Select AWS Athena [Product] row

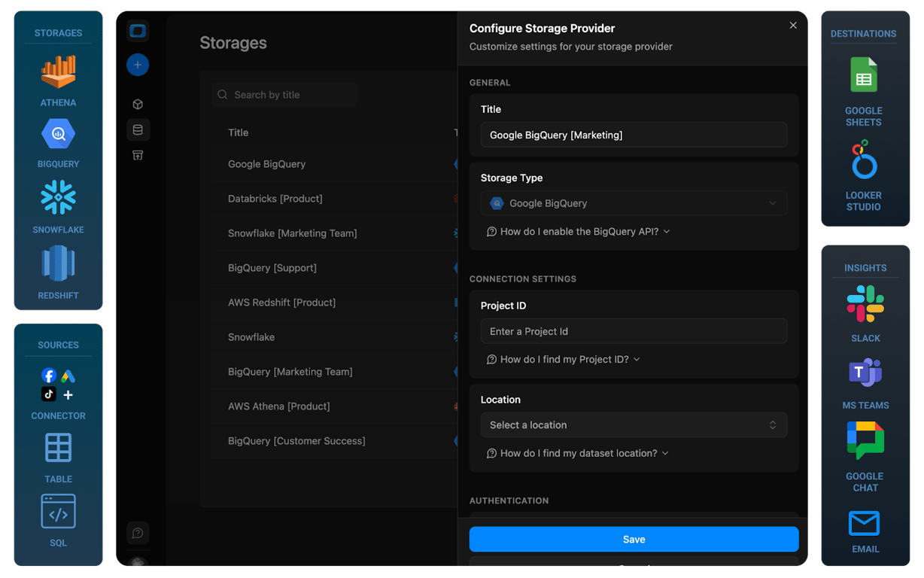click(334, 406)
